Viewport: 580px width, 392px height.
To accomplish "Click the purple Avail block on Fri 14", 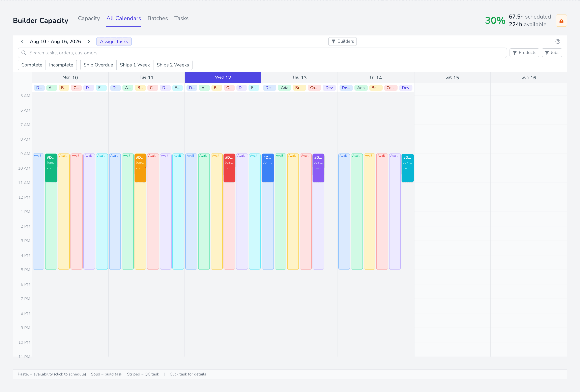I will click(395, 212).
